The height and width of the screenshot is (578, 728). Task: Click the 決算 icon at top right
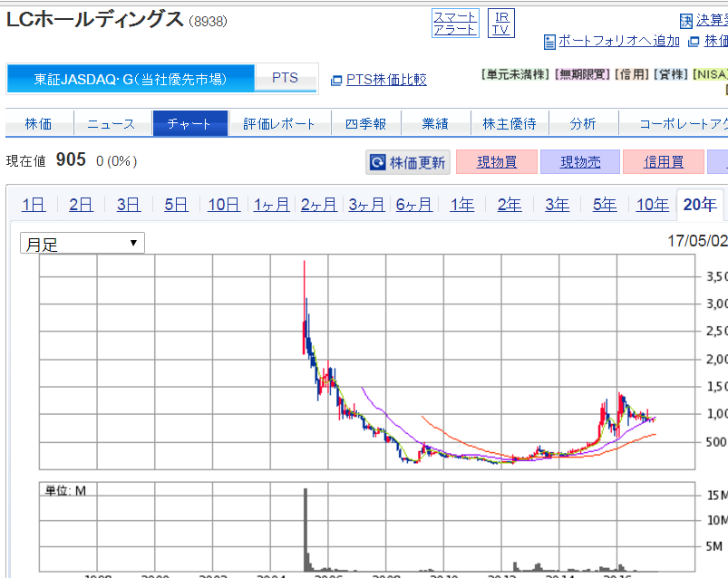click(686, 20)
